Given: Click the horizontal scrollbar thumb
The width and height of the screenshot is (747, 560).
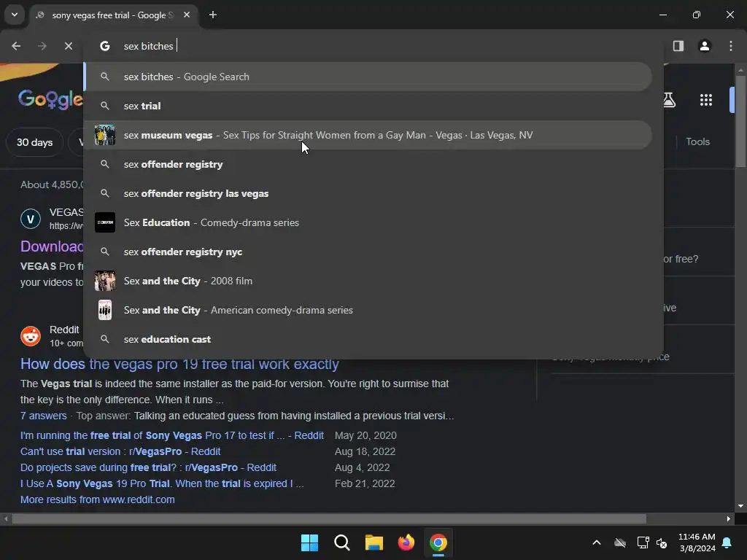Looking at the screenshot, I should 329,518.
